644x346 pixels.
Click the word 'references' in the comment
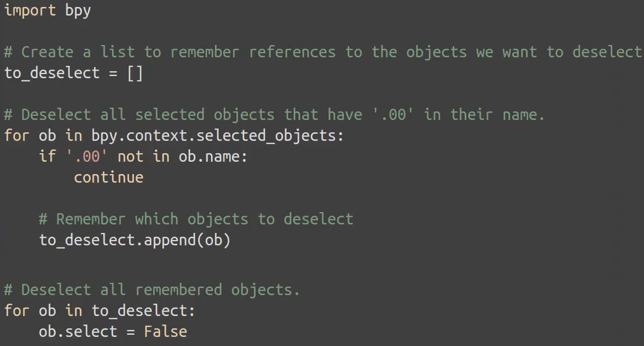293,52
